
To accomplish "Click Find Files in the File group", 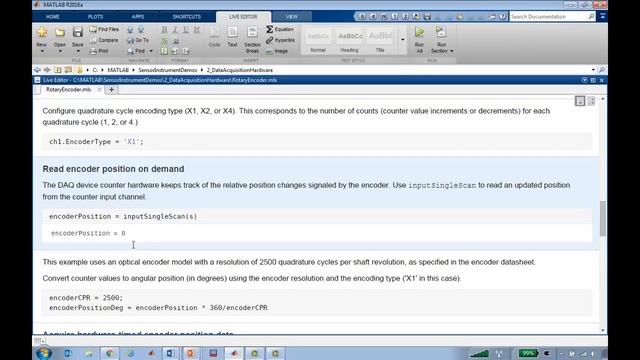I will pyautogui.click(x=104, y=29).
